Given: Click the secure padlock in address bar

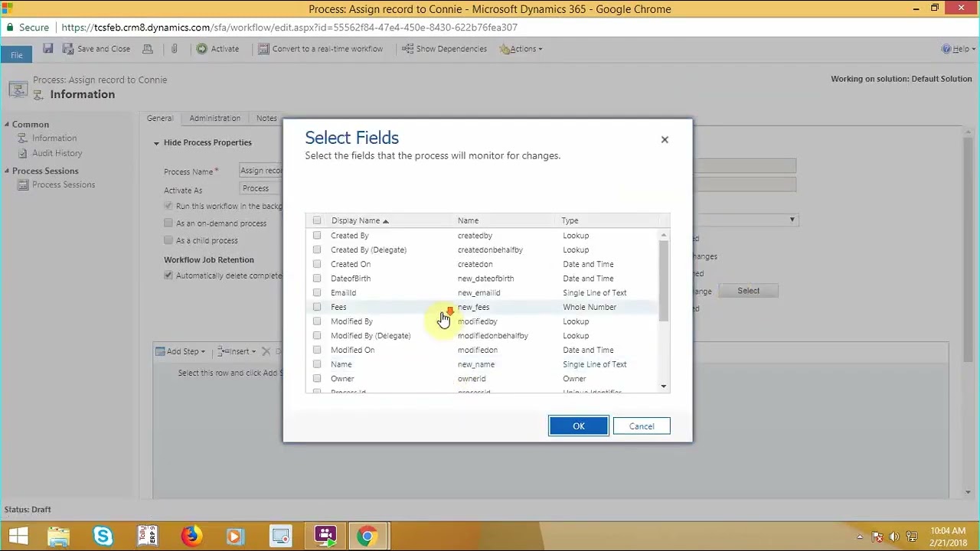Looking at the screenshot, I should coord(10,27).
